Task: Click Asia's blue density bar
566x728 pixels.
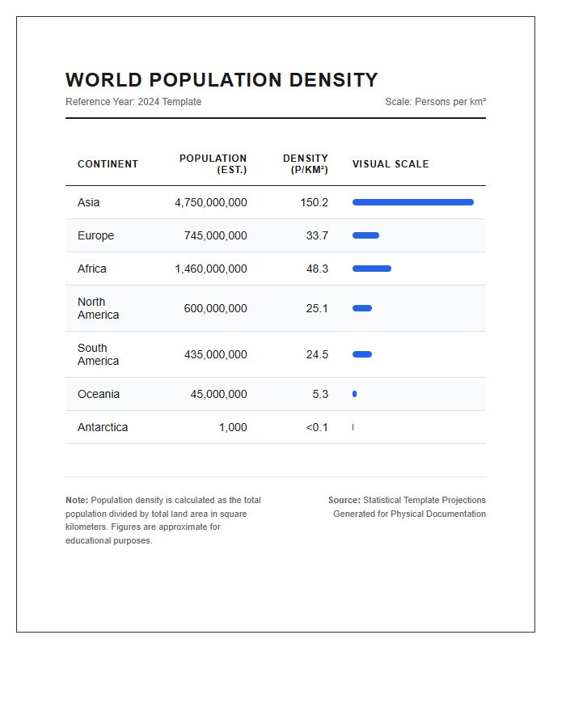Action: 413,202
